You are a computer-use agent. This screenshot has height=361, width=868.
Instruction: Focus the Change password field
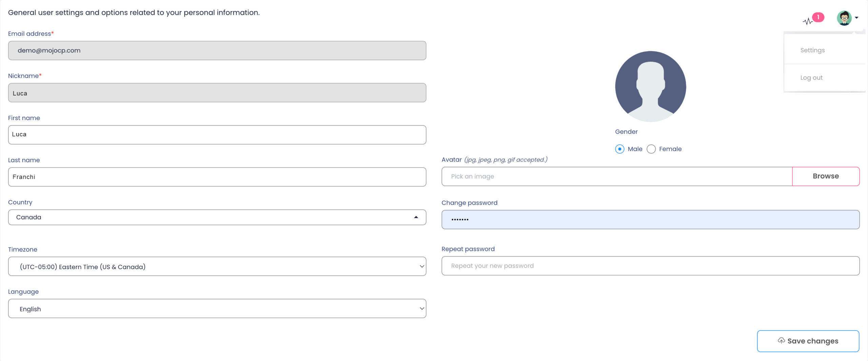tap(650, 220)
